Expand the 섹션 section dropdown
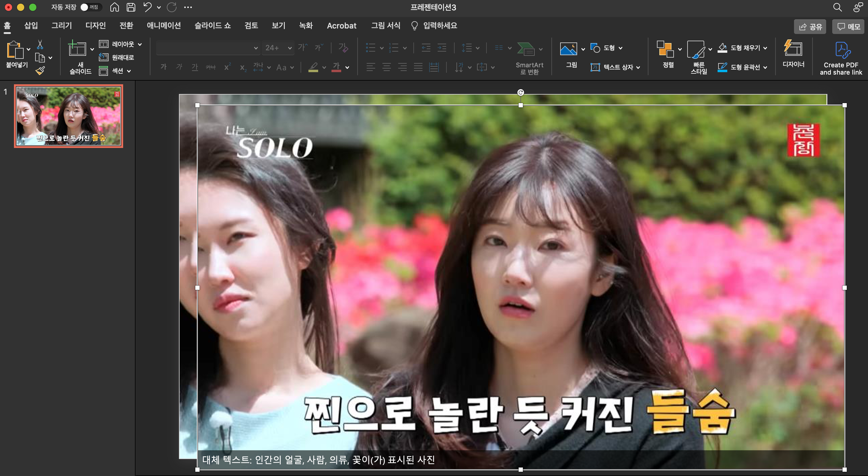Screen dimensions: 868x476 129,71
